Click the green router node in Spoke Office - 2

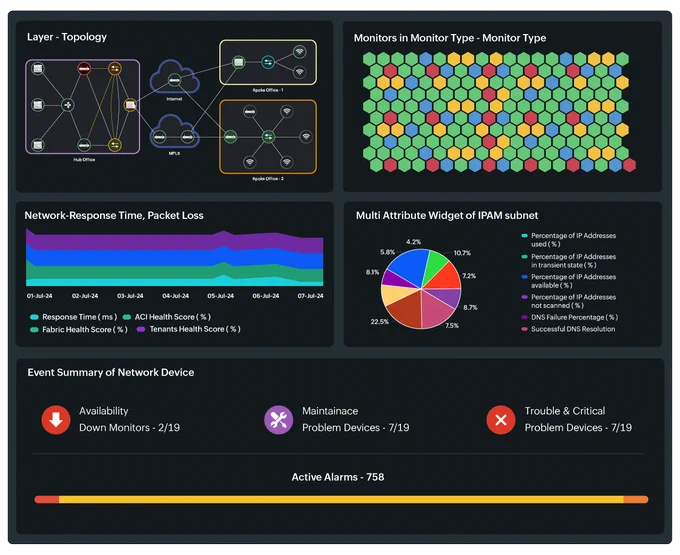click(231, 137)
